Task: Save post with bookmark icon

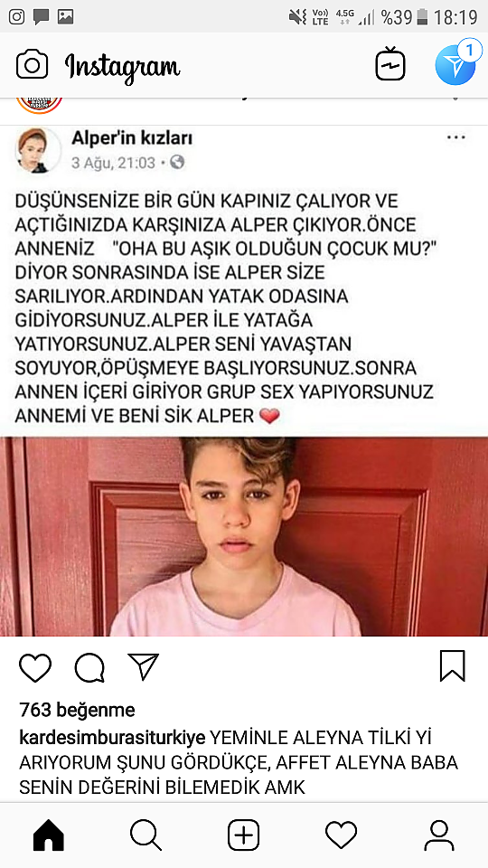Action: 453,666
